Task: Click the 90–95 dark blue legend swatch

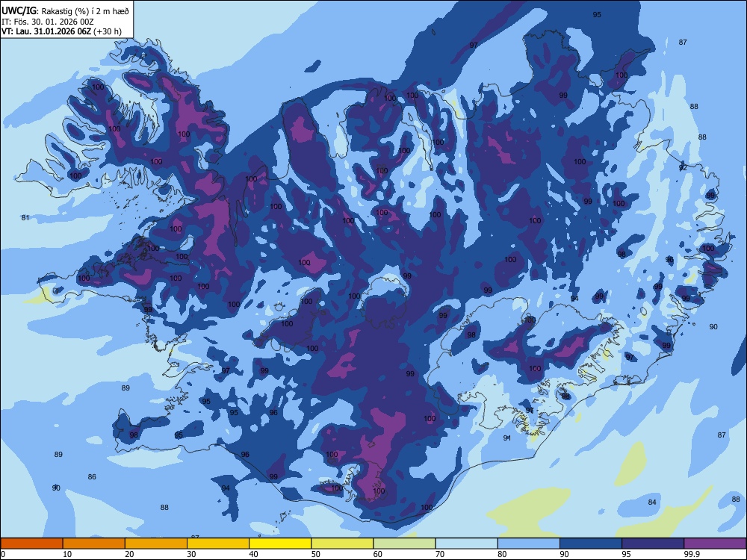Action: 591,544
